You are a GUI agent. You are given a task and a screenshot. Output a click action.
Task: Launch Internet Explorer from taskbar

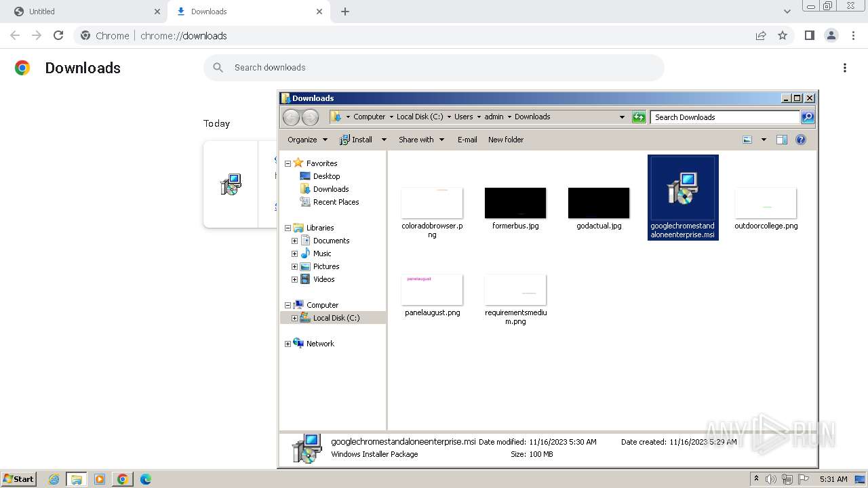point(54,479)
